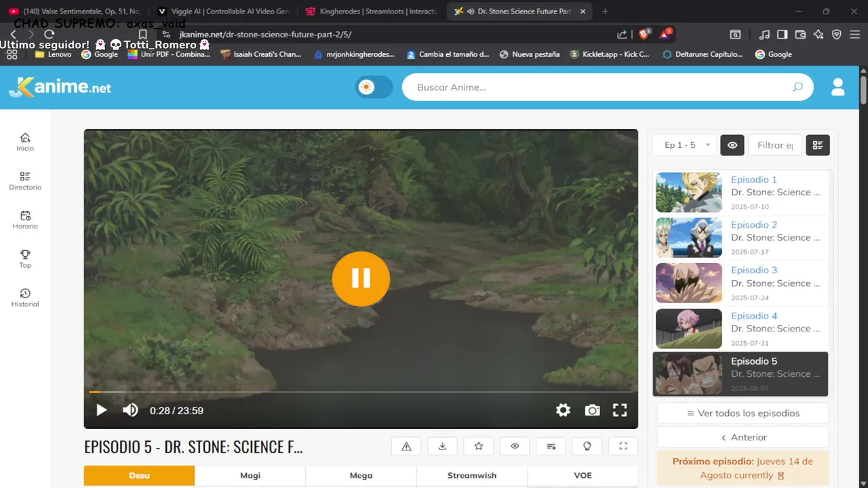Viewport: 868px width, 488px height.
Task: Click the jkanime.net address bar URL
Action: click(265, 35)
